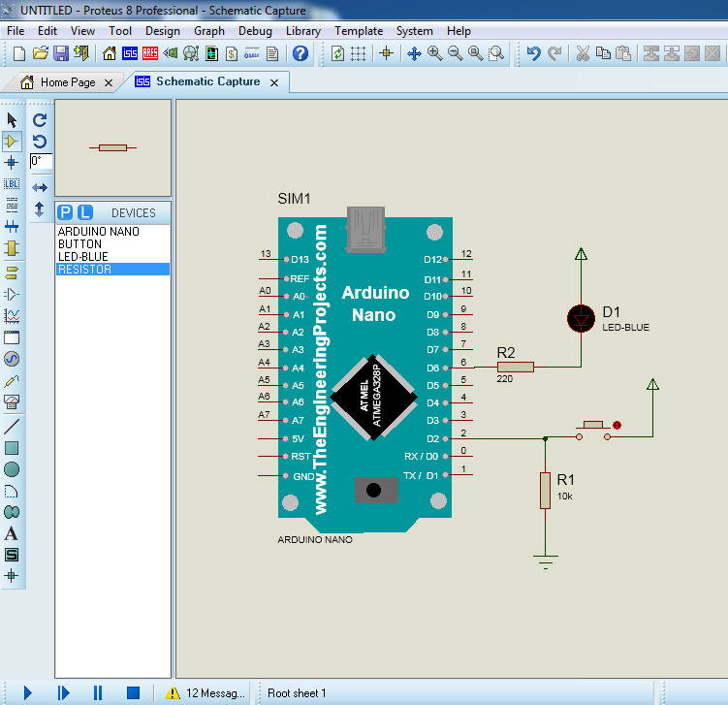
Task: Click the rotation angle input field
Action: tap(41, 161)
